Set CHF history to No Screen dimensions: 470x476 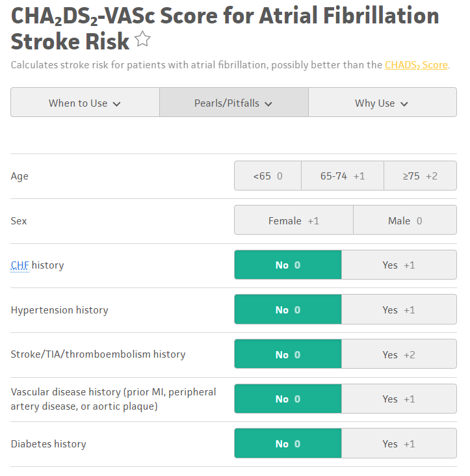click(x=287, y=265)
